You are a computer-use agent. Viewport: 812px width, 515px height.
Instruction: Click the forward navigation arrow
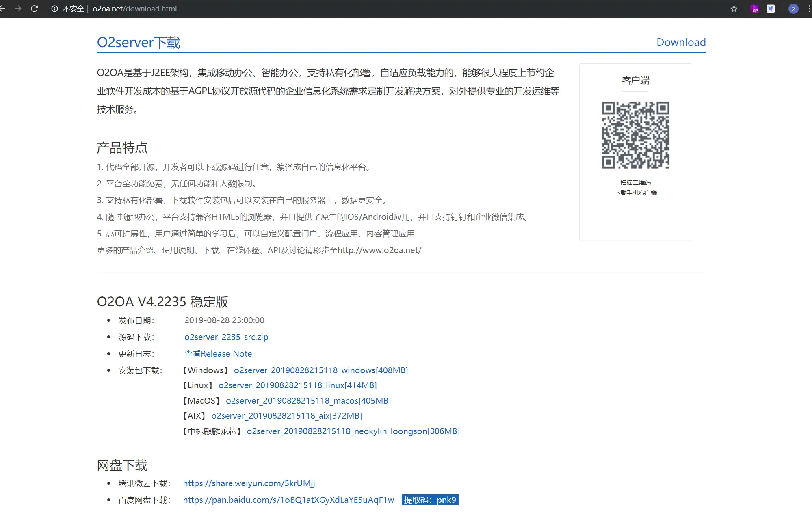tap(18, 9)
